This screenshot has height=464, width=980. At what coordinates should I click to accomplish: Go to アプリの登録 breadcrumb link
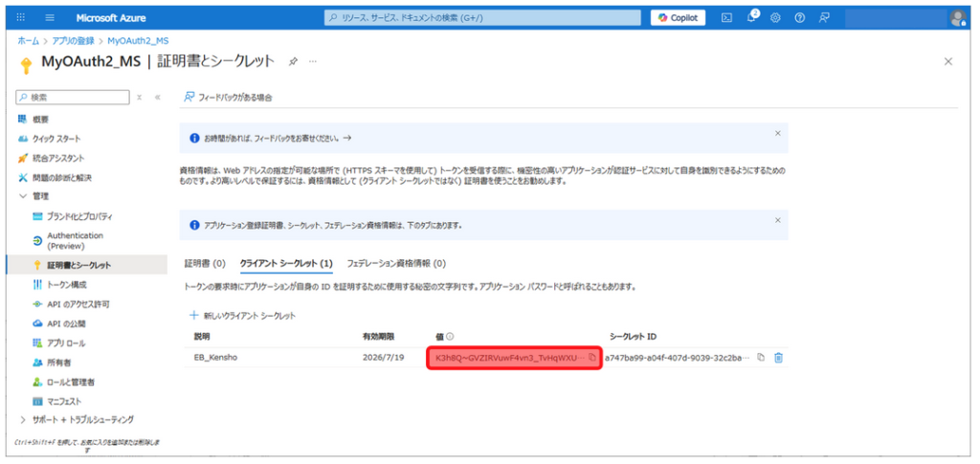point(73,41)
